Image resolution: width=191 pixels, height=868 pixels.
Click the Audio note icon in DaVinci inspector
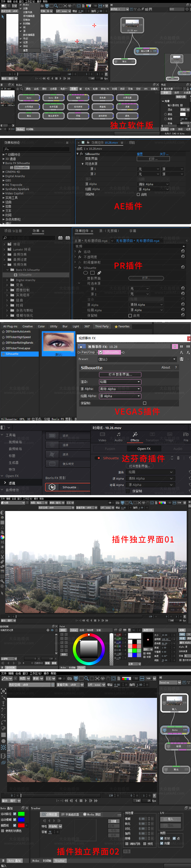pyautogui.click(x=118, y=434)
